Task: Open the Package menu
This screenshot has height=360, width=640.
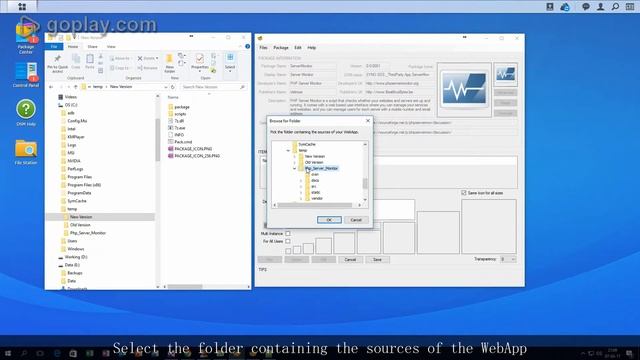Action: click(x=281, y=48)
